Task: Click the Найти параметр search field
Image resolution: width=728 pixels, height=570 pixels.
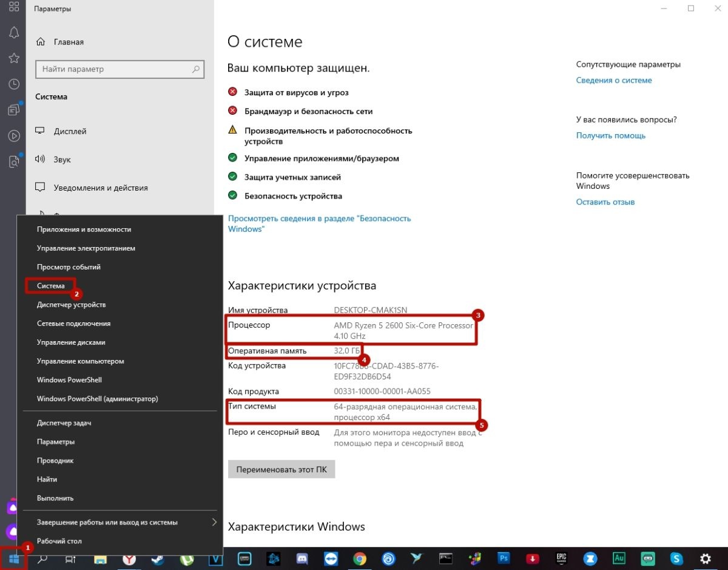Action: click(120, 69)
